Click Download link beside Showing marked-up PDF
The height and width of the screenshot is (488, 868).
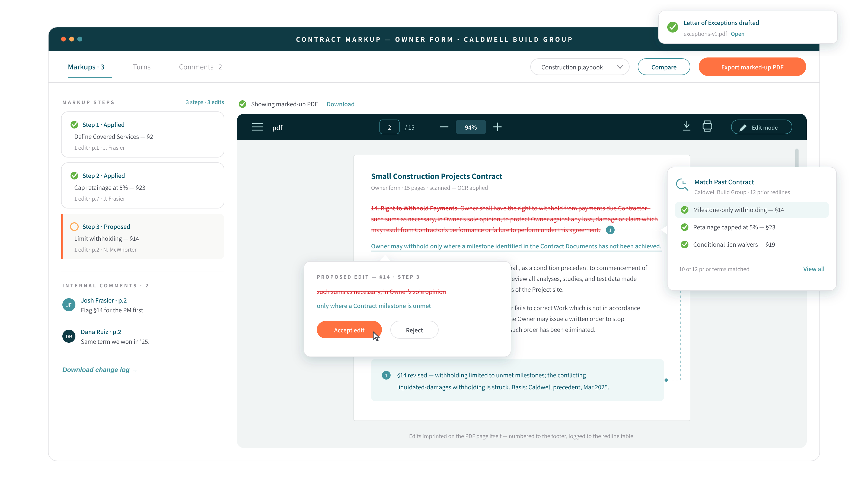tap(340, 104)
